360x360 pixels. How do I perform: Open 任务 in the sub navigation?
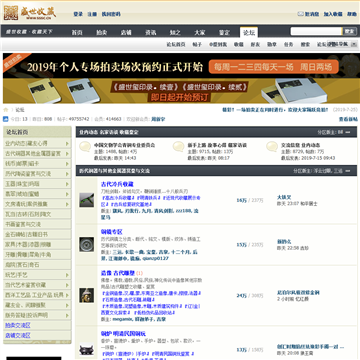288,44
